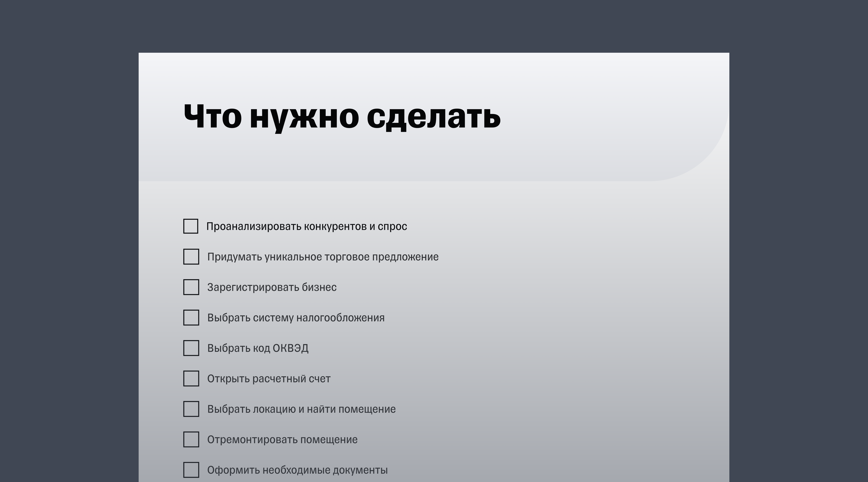
Task: Check the box for 'Выбрать локацию и найти помещение'
Action: point(191,409)
